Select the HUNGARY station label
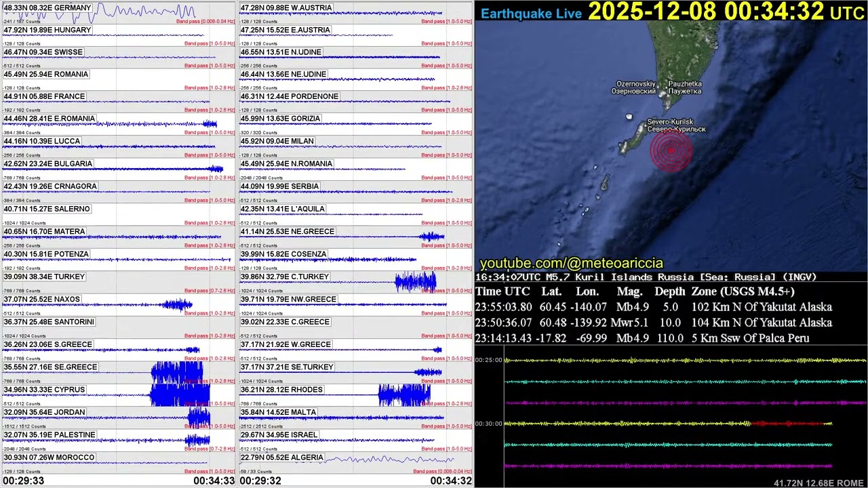Image resolution: width=868 pixels, height=488 pixels. (47, 30)
